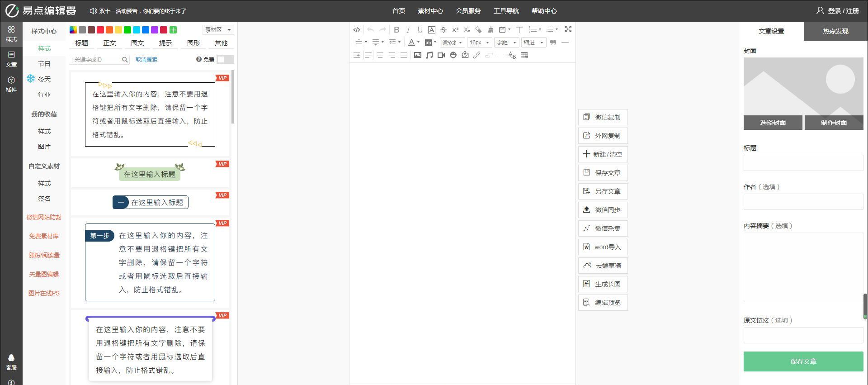Toggle bold formatting in the editor toolbar
The image size is (868, 385).
(396, 30)
